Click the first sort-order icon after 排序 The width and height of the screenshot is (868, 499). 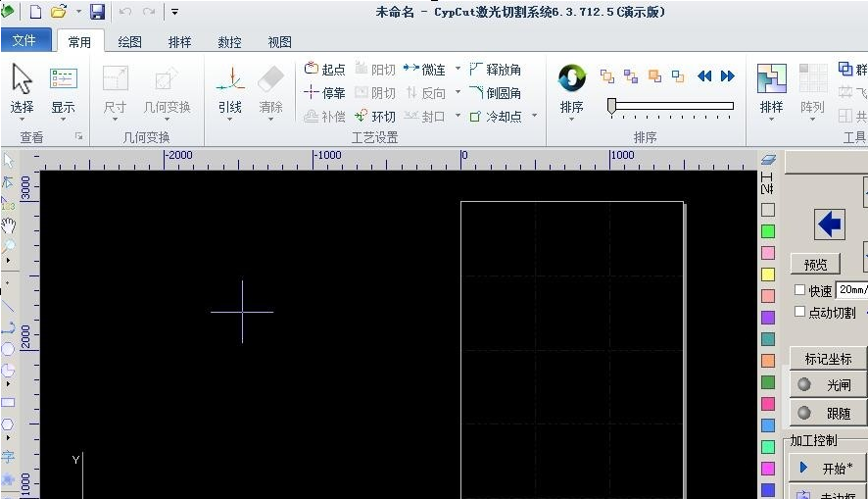click(x=607, y=75)
